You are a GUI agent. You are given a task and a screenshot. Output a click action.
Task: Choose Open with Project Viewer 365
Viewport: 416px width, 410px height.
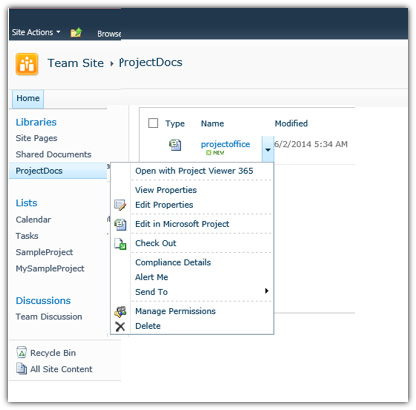pyautogui.click(x=194, y=171)
